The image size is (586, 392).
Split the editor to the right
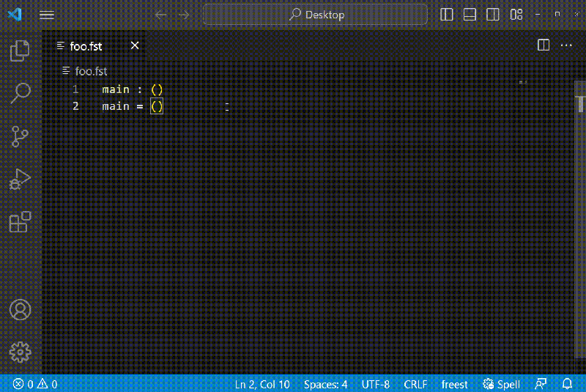pos(544,45)
